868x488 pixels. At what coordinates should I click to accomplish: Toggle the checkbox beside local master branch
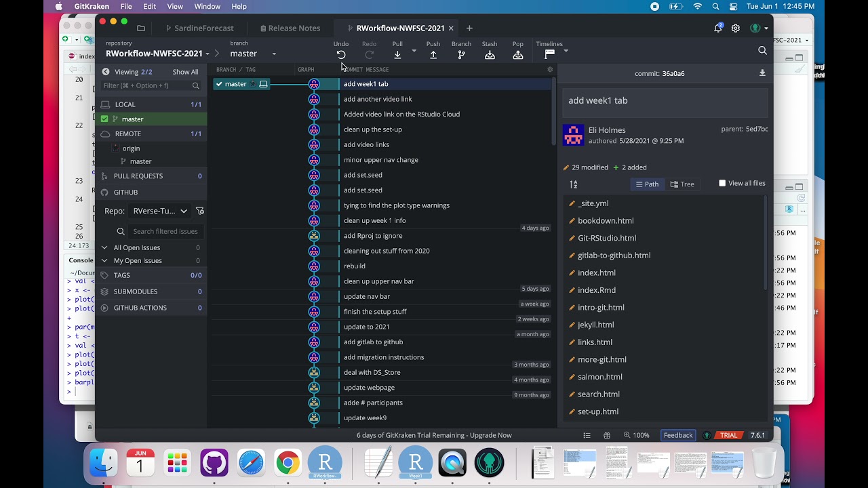(104, 119)
